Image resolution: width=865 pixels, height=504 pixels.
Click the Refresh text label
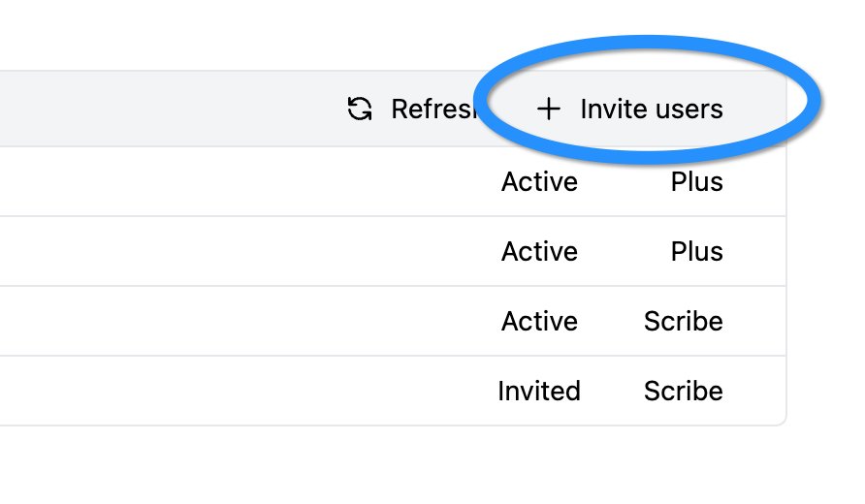[432, 109]
